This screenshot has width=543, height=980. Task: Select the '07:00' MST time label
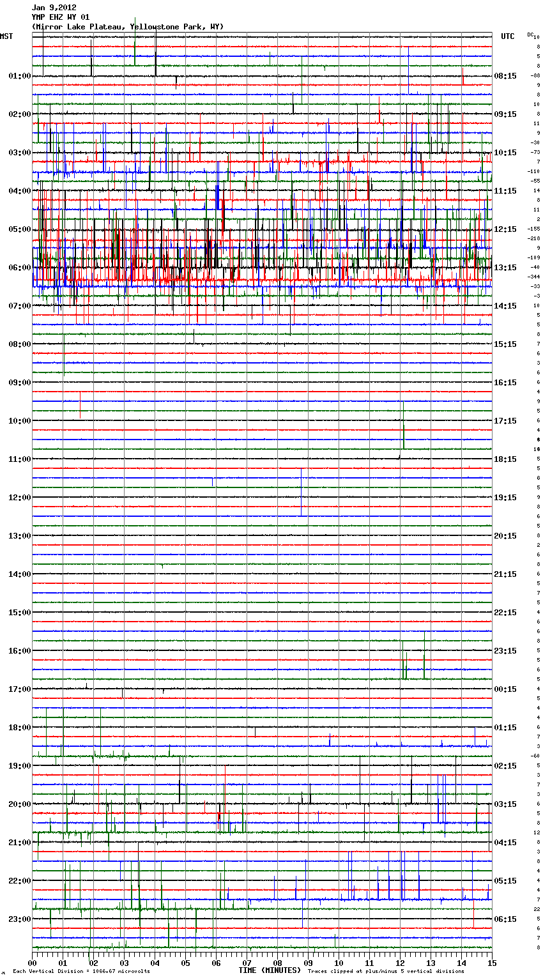20,306
